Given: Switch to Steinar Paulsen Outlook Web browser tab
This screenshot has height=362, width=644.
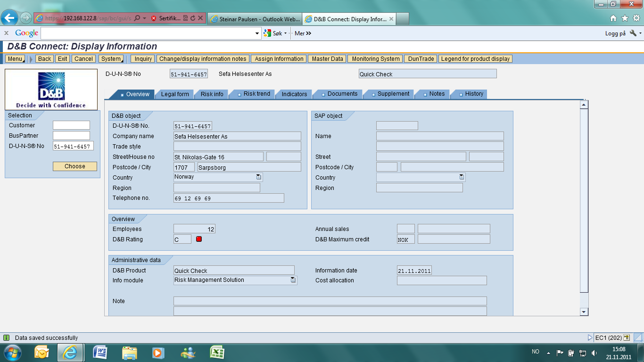Looking at the screenshot, I should (254, 19).
